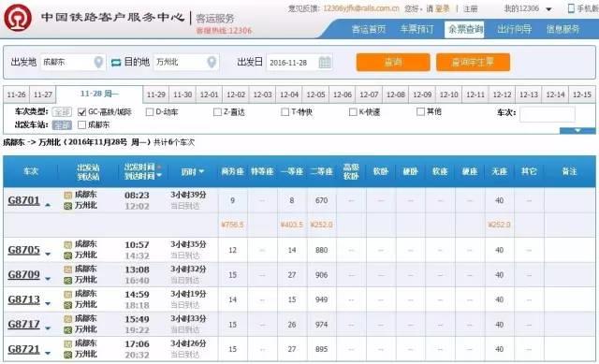Click the origin station icon in G8721 row
This screenshot has width=599, height=364.
pos(68,343)
